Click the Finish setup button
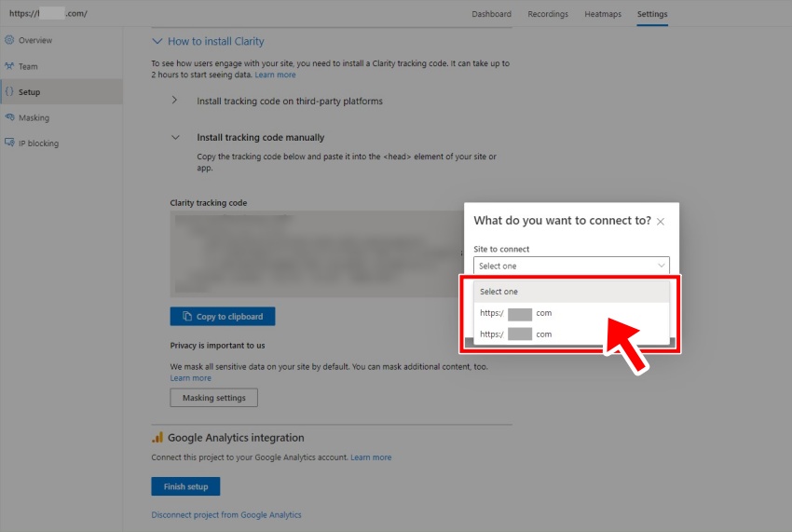792x532 pixels. pos(185,486)
